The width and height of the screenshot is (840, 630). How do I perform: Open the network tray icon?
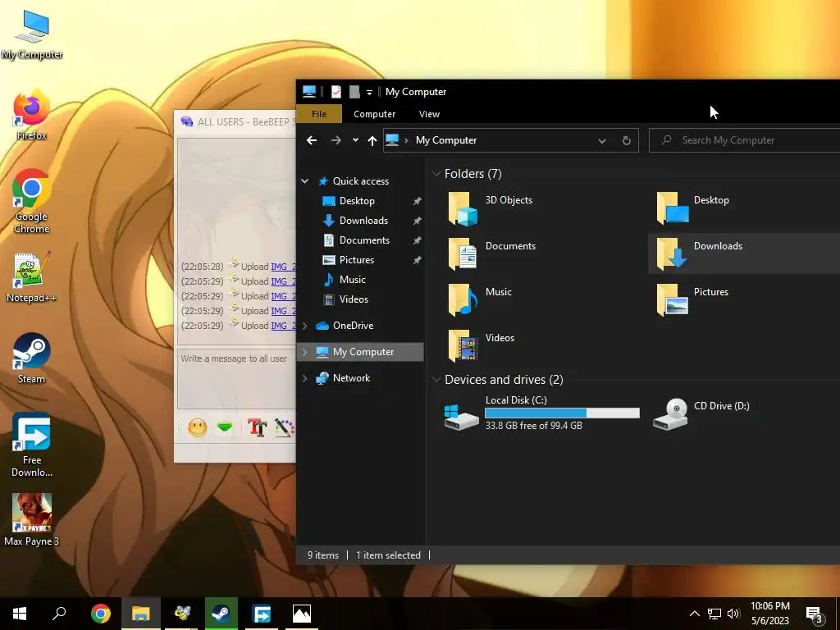(x=714, y=614)
